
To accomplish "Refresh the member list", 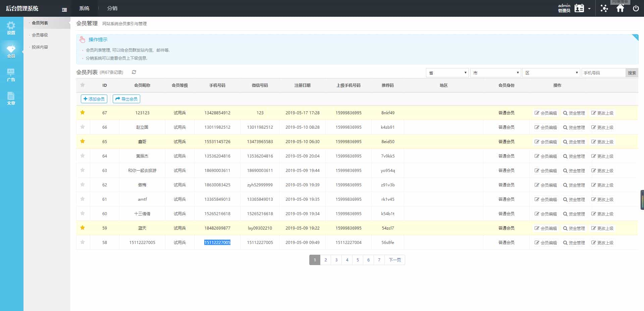I will tap(134, 72).
